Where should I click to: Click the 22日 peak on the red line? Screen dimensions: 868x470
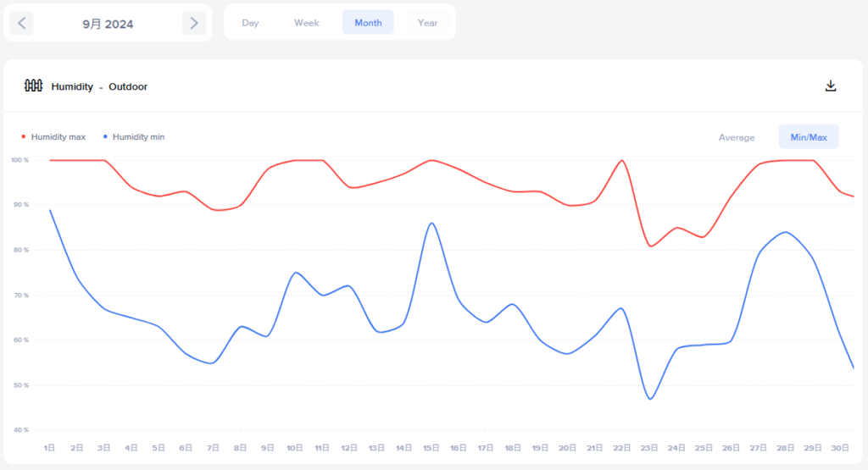(622, 160)
